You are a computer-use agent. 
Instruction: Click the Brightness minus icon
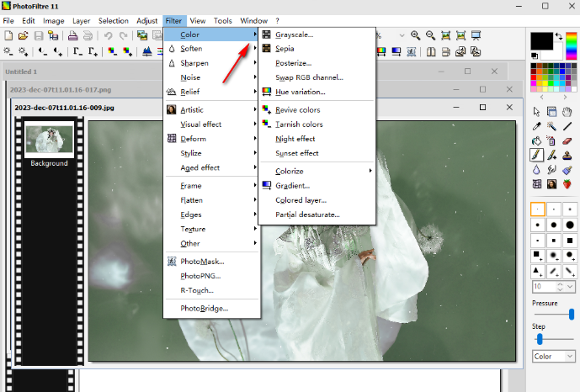[8, 51]
